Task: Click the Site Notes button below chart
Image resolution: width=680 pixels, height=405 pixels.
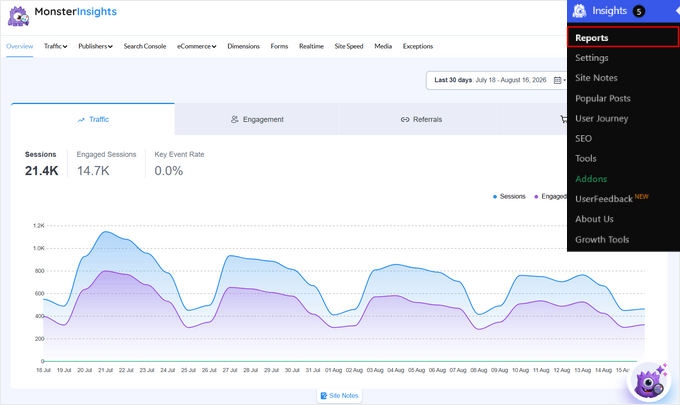Action: pyautogui.click(x=339, y=395)
